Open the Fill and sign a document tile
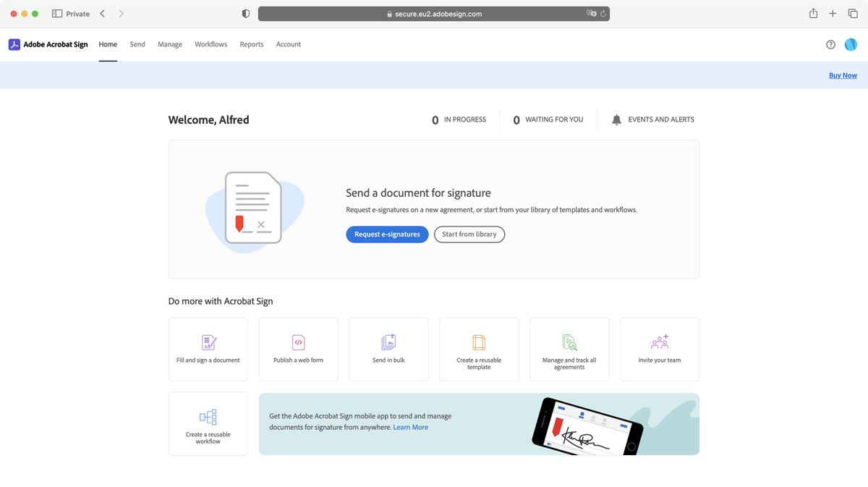The width and height of the screenshot is (868, 487). 208,350
